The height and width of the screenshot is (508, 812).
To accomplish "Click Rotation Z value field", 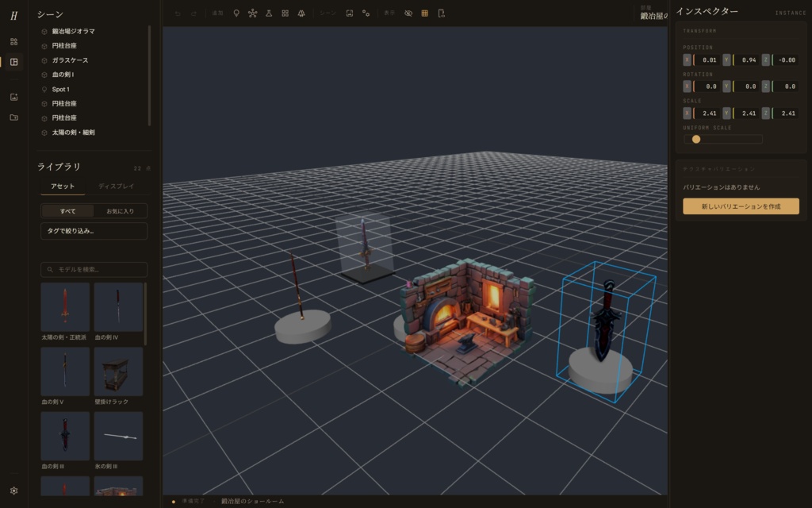I will coord(785,87).
